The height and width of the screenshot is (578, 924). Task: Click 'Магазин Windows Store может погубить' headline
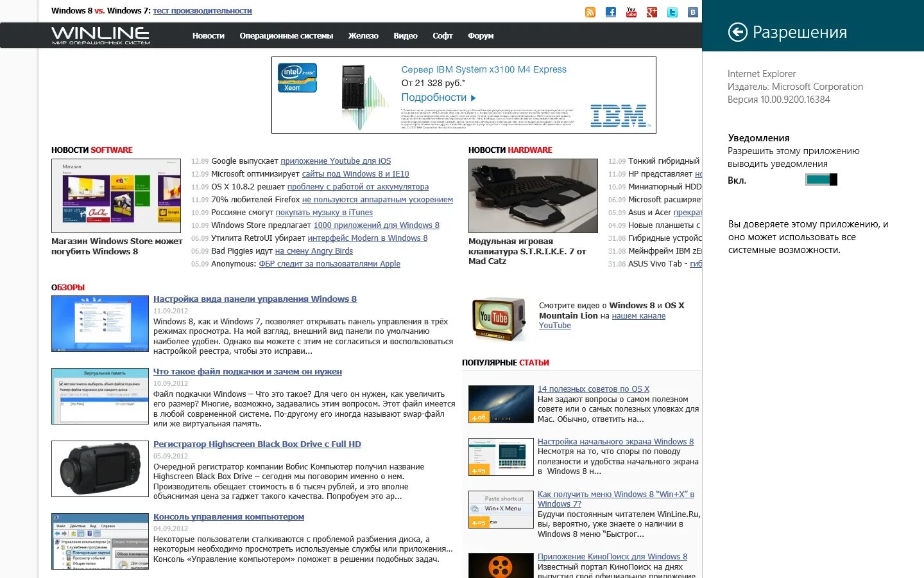point(117,247)
